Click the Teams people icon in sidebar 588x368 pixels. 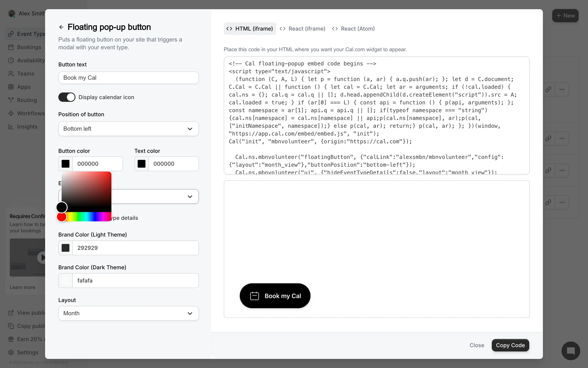[11, 74]
